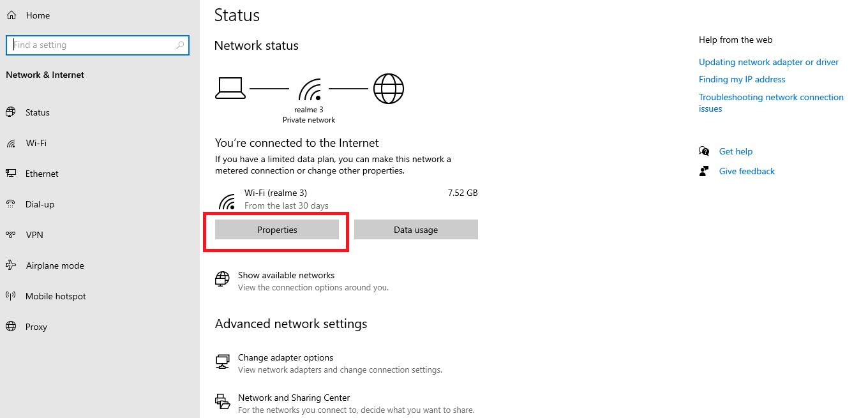
Task: Open Data usage
Action: pyautogui.click(x=415, y=230)
